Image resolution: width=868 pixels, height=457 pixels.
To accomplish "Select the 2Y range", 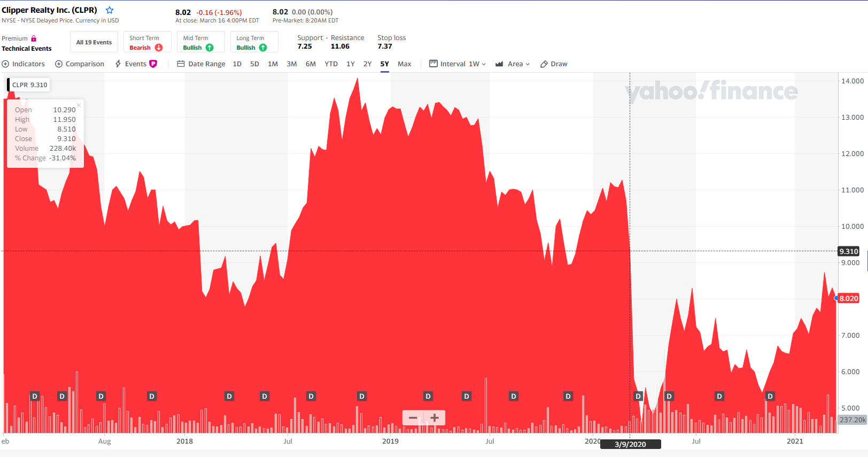I will point(368,64).
